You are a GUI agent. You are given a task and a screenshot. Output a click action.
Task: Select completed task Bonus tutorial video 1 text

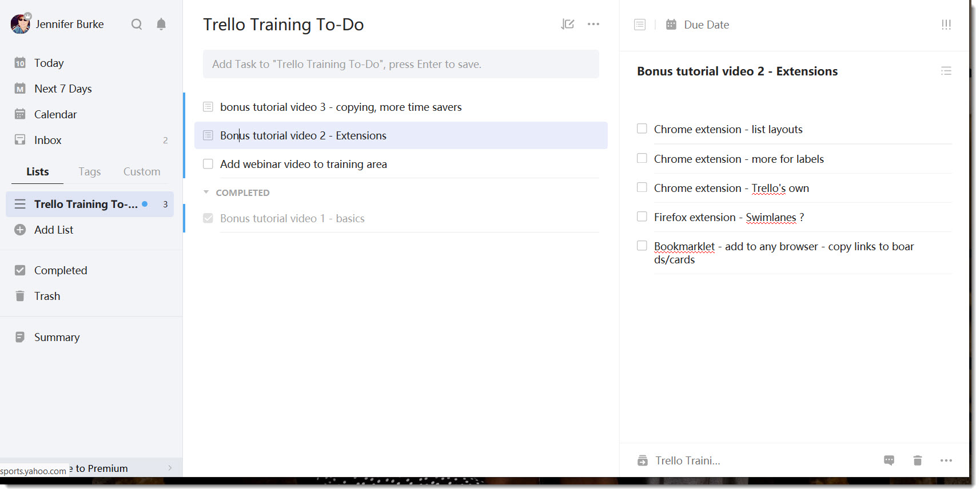click(292, 218)
